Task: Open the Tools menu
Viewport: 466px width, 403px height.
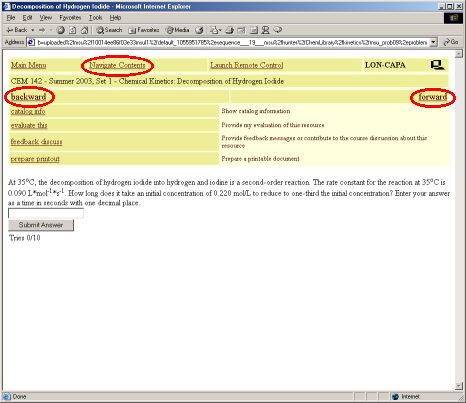Action: click(95, 18)
